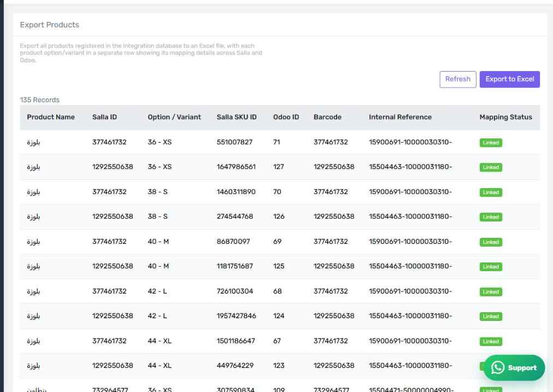This screenshot has width=553, height=392.
Task: Click Odoo ID 67 cell
Action: tap(277, 341)
